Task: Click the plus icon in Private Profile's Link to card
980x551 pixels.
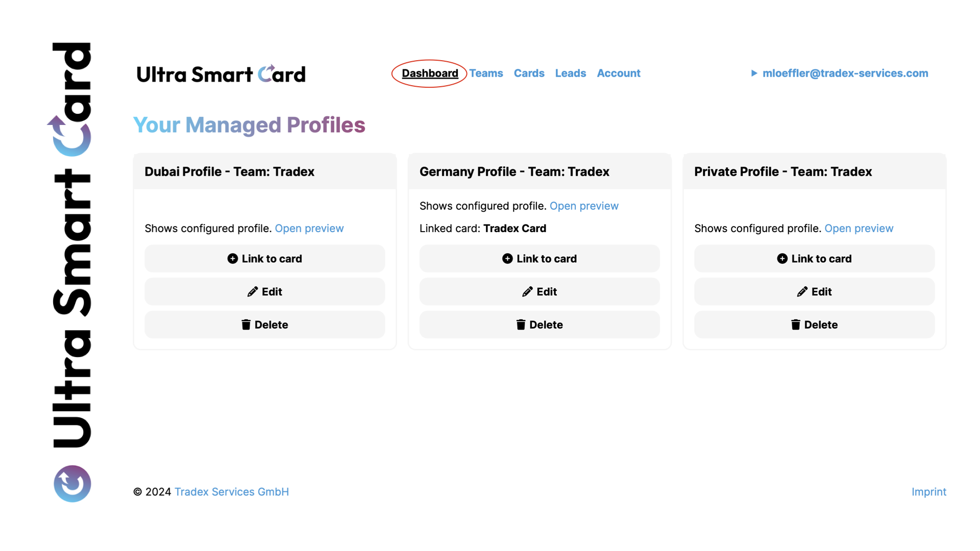Action: click(x=782, y=259)
